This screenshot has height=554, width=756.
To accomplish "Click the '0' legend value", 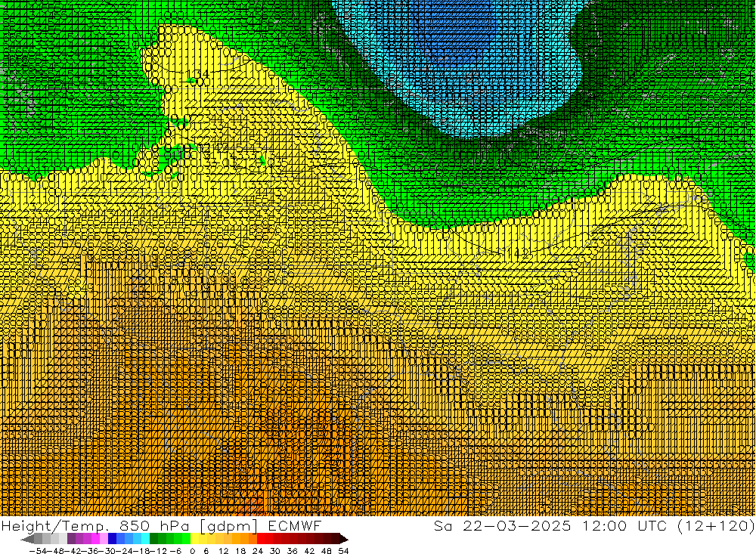I will pos(192,551).
